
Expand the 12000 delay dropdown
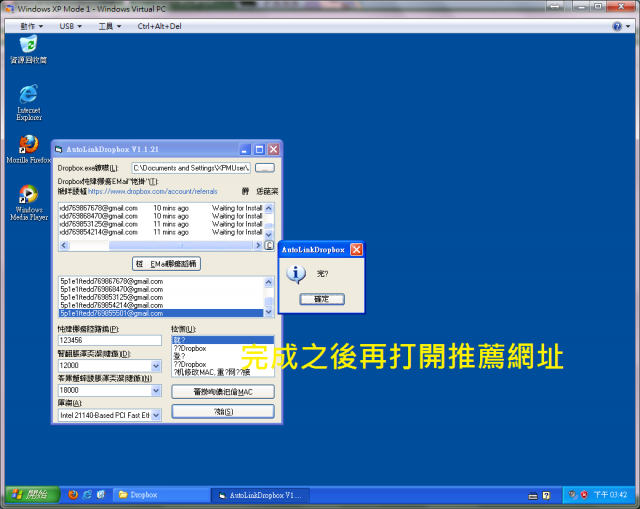pyautogui.click(x=156, y=365)
